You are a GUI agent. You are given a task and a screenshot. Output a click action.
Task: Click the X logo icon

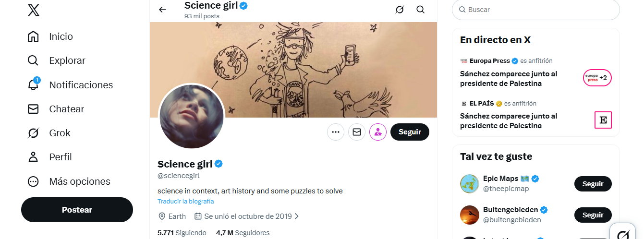coord(34,10)
